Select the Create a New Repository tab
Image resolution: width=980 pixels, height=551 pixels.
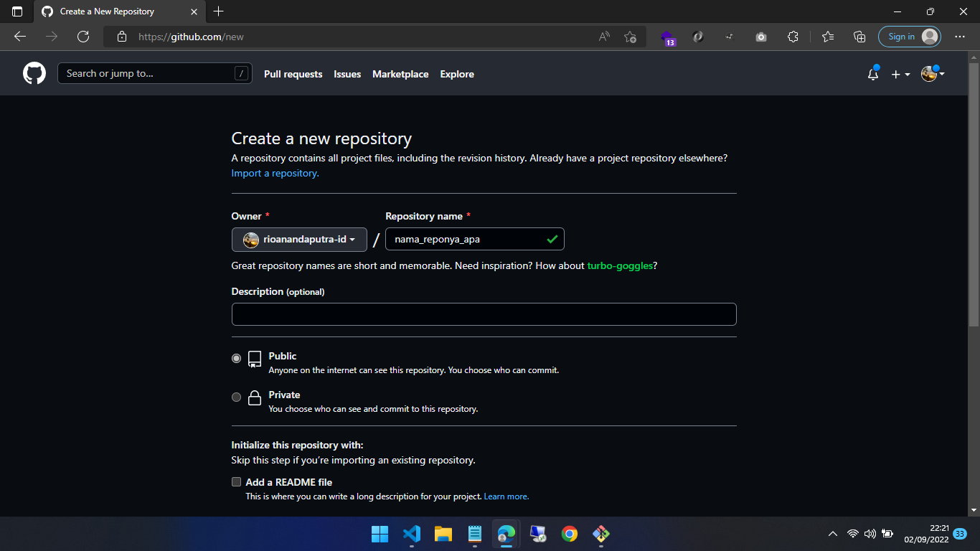(120, 11)
